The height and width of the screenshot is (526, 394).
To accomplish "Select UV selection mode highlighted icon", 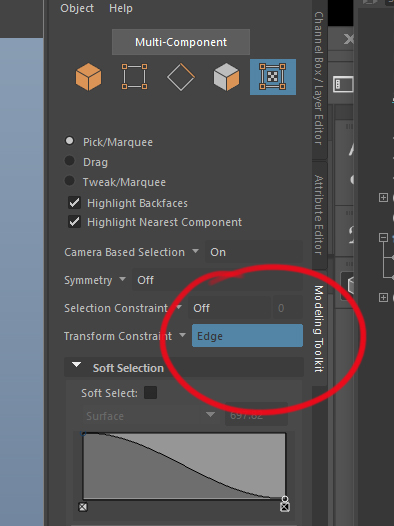I will point(273,77).
